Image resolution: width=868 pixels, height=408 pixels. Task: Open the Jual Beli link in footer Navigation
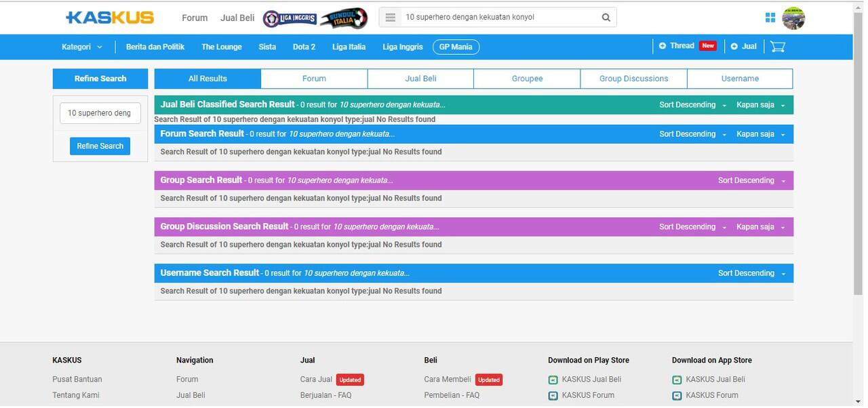191,395
